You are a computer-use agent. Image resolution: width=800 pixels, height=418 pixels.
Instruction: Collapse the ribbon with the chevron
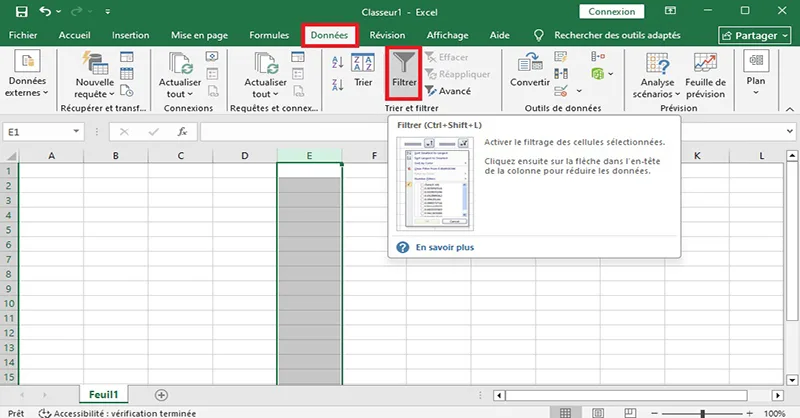click(x=789, y=109)
